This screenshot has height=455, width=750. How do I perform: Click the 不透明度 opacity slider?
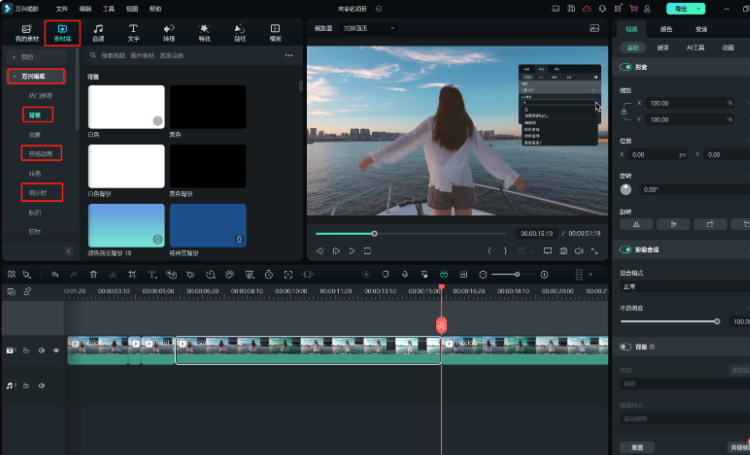pyautogui.click(x=670, y=321)
